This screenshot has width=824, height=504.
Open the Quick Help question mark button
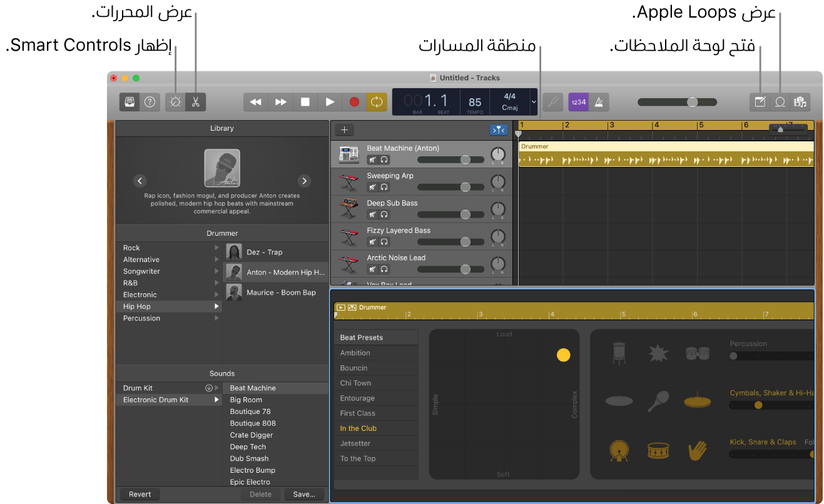pyautogui.click(x=150, y=102)
